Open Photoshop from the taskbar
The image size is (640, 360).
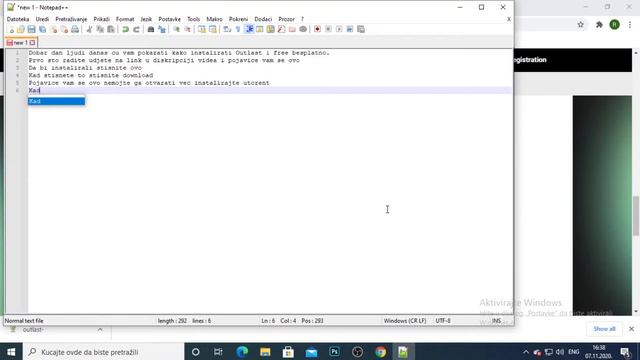(334, 352)
